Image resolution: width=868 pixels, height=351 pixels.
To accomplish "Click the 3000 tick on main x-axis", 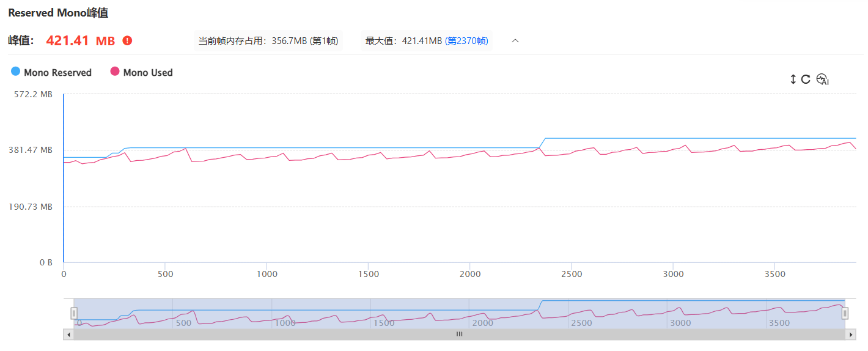I will pos(673,274).
